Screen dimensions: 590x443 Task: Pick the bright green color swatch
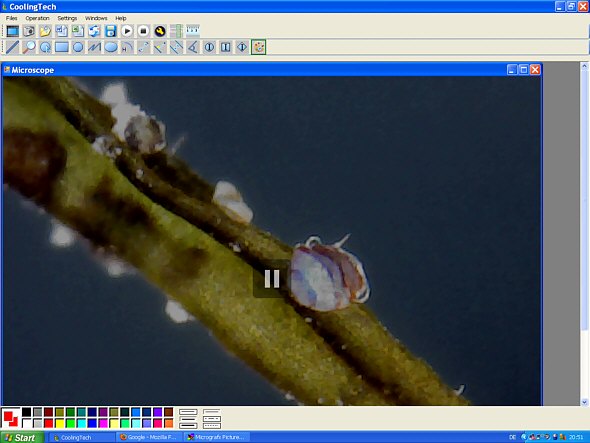pos(70,423)
